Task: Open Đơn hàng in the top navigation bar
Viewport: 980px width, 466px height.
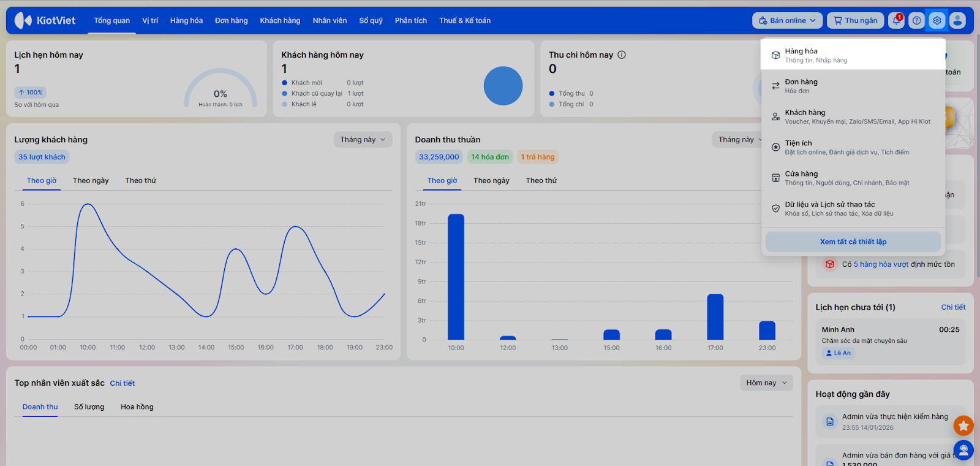Action: (232, 20)
